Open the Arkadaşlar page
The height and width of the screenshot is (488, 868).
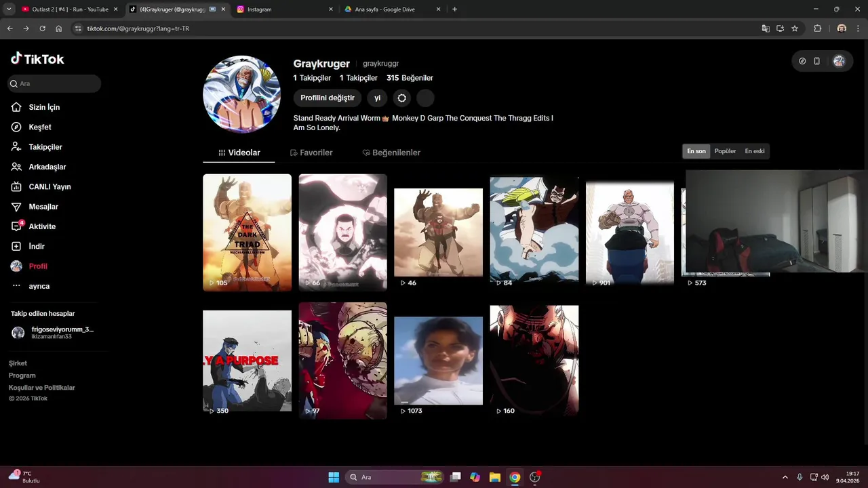[x=47, y=167]
